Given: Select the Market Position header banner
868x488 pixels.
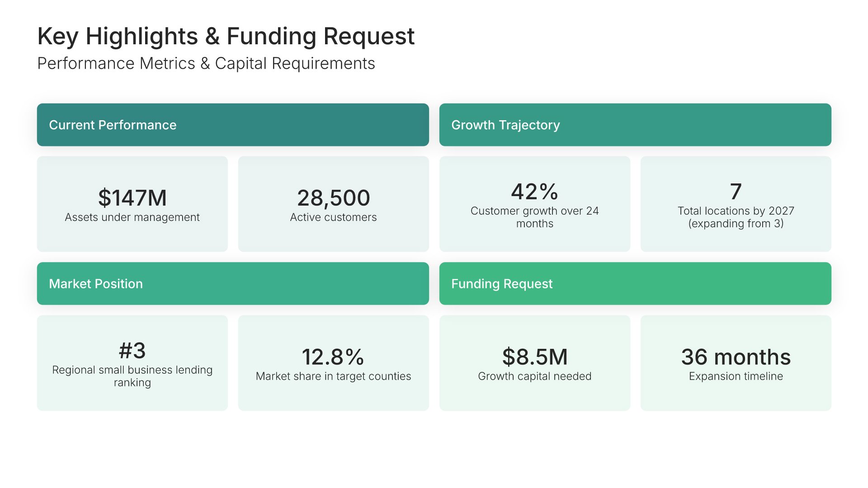Looking at the screenshot, I should pos(233,283).
